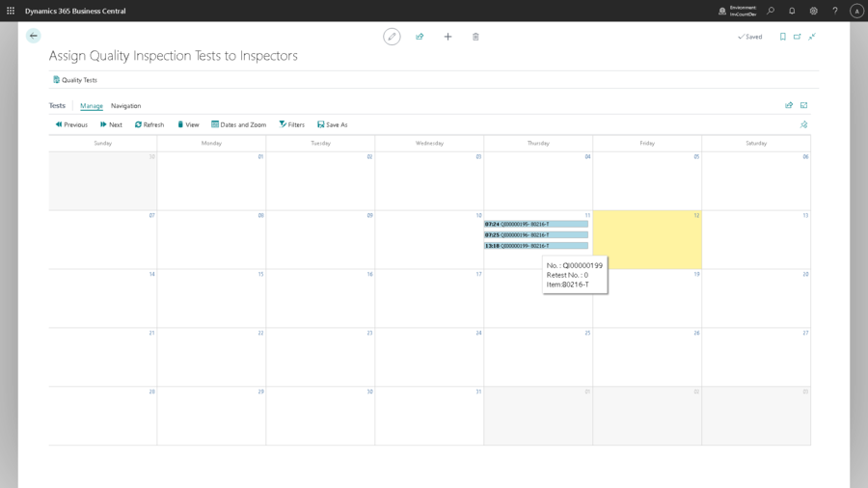The width and height of the screenshot is (868, 488).
Task: Open the notifications bell
Action: [x=792, y=11]
